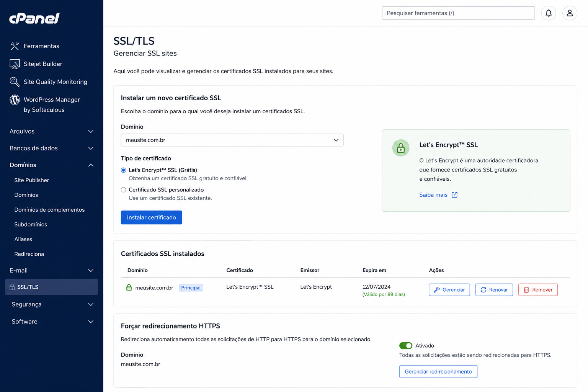
Task: Open Site Publisher in the sidebar
Action: pos(32,180)
